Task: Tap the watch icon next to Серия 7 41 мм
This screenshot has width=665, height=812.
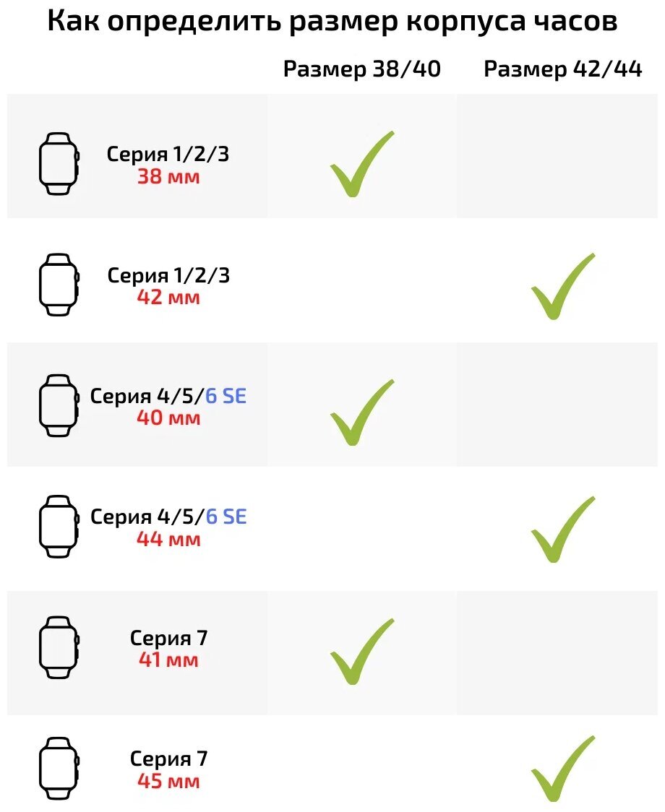Action: coord(58,647)
